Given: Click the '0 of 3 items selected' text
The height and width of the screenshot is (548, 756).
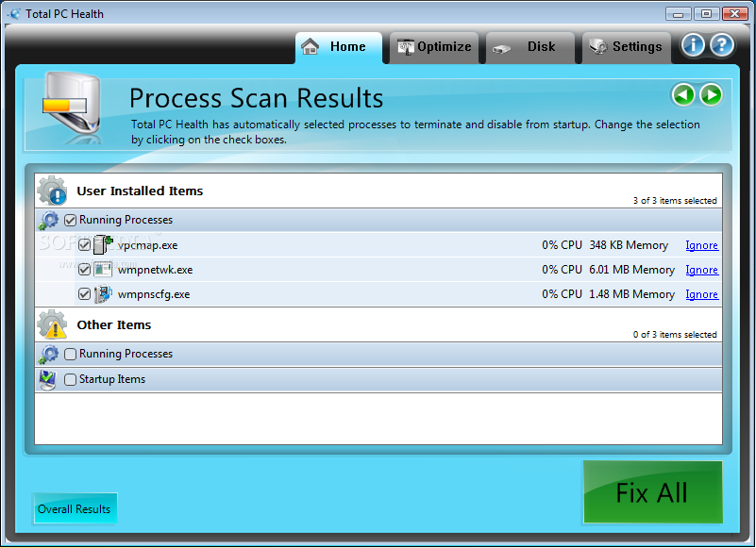Looking at the screenshot, I should coord(675,335).
